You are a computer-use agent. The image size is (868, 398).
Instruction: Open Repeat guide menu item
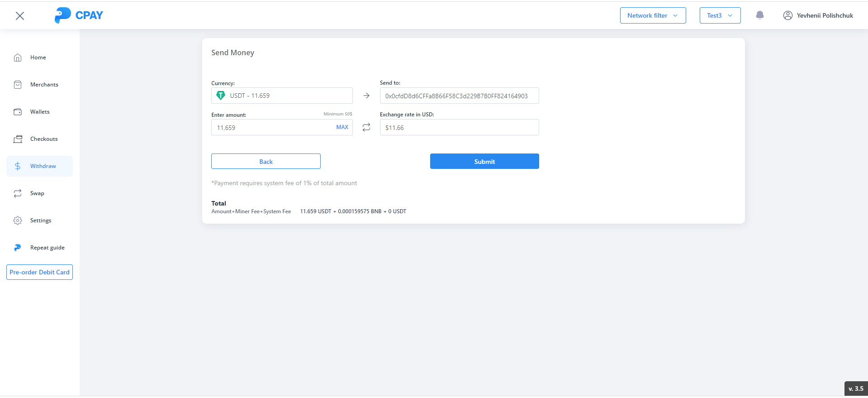click(47, 248)
